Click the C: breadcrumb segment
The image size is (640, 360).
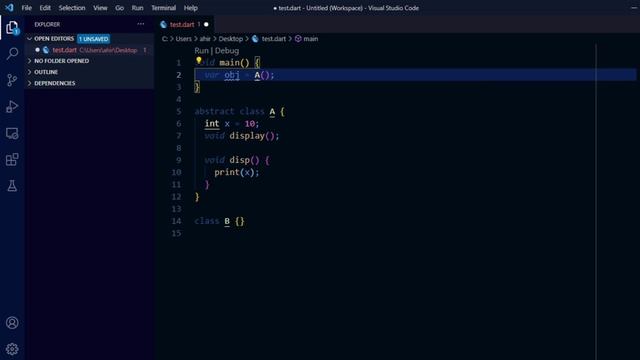coord(165,39)
